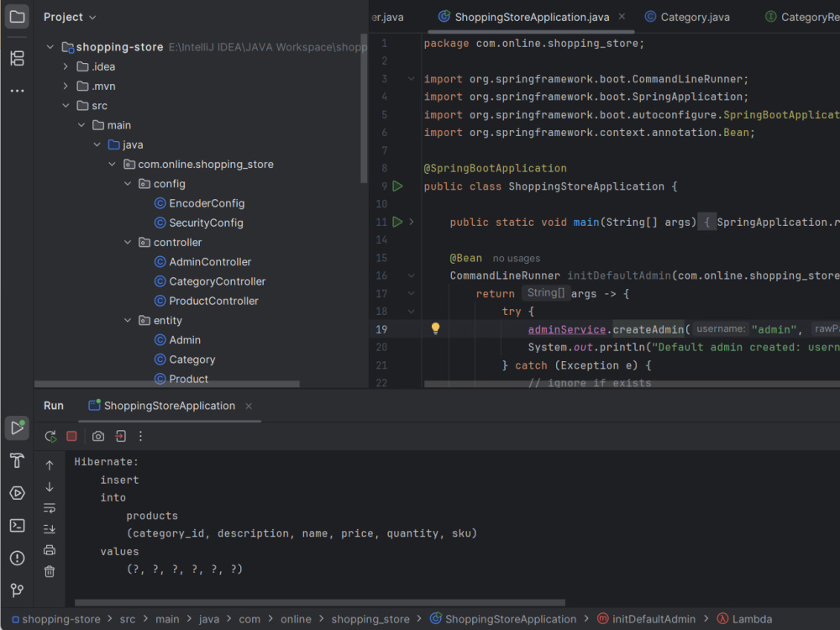The height and width of the screenshot is (630, 840).
Task: Show more tool windows ellipsis
Action: pyautogui.click(x=17, y=91)
